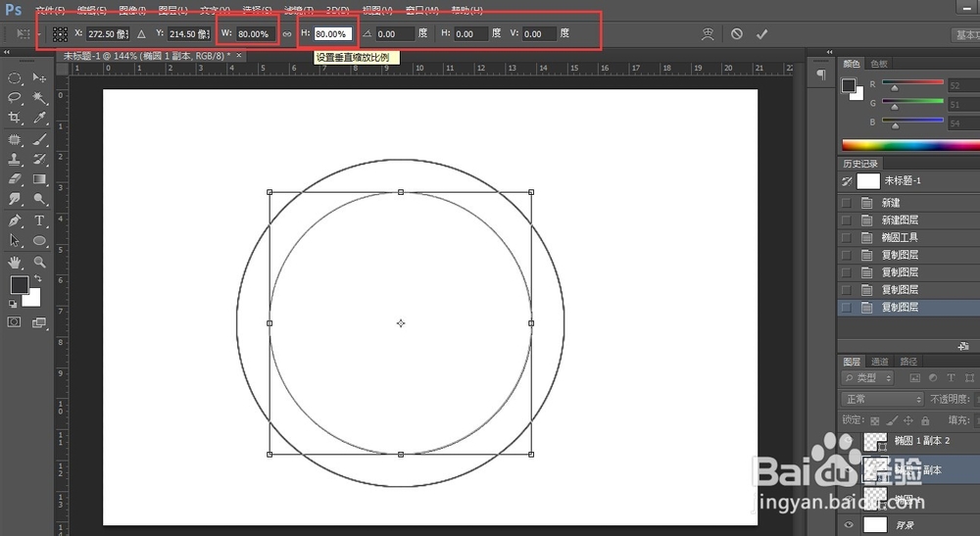Toggle lock position icon

(x=908, y=420)
